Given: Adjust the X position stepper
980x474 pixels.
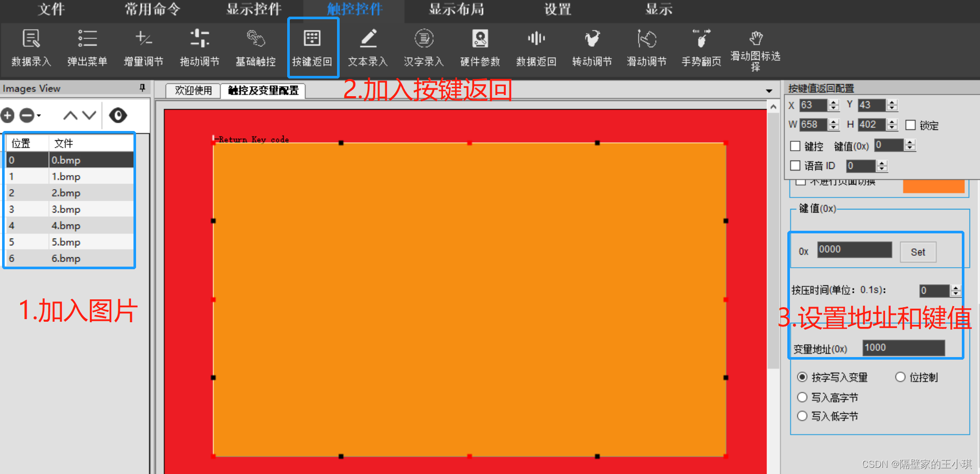Looking at the screenshot, I should (834, 105).
